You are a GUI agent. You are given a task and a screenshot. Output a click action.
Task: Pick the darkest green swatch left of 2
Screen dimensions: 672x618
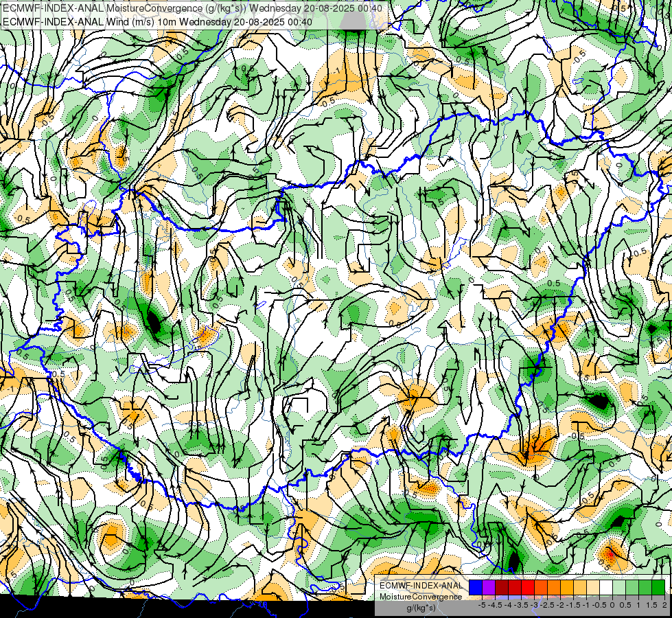(658, 587)
